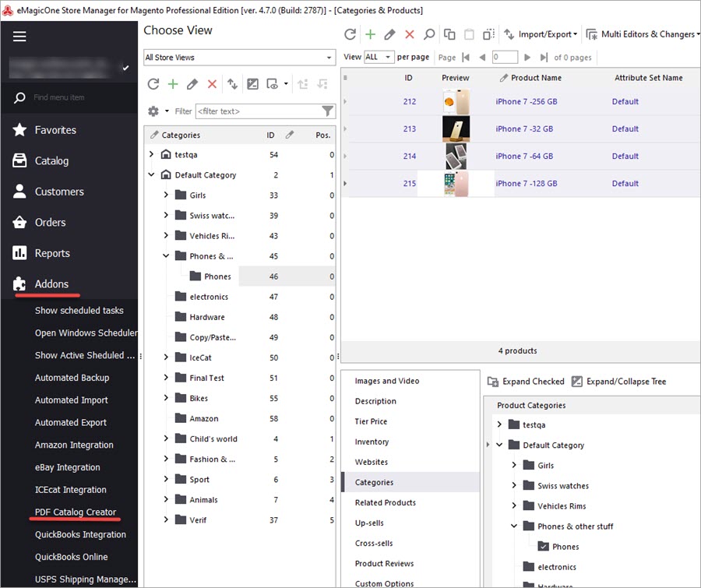The width and height of the screenshot is (701, 588).
Task: Click the clone product icon
Action: point(488,34)
